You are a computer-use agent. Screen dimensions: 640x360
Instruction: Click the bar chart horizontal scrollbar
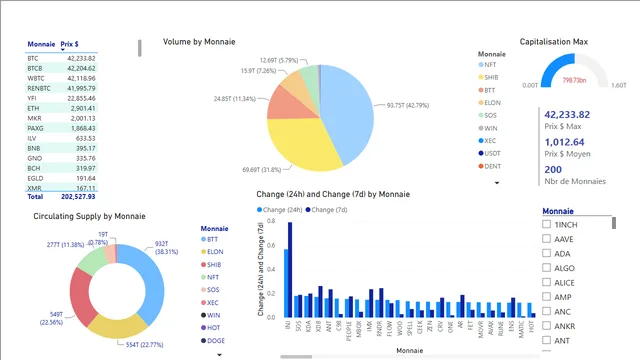[x=296, y=357]
